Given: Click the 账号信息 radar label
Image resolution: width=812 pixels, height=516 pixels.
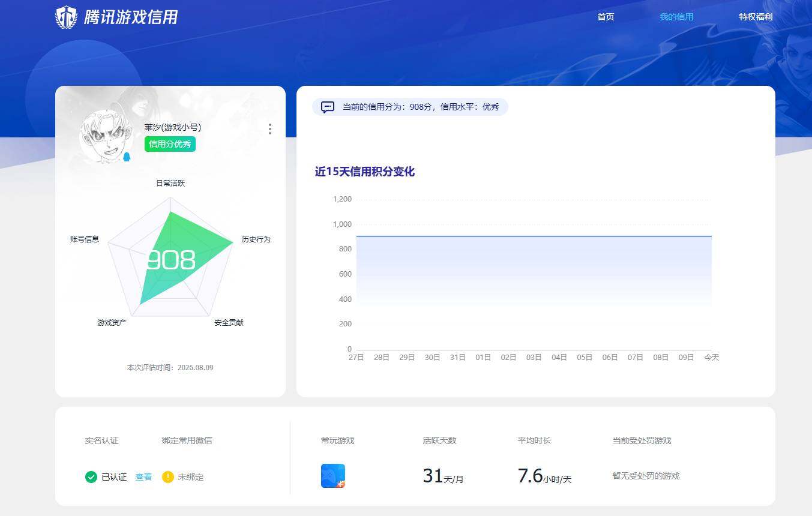Looking at the screenshot, I should tap(85, 239).
